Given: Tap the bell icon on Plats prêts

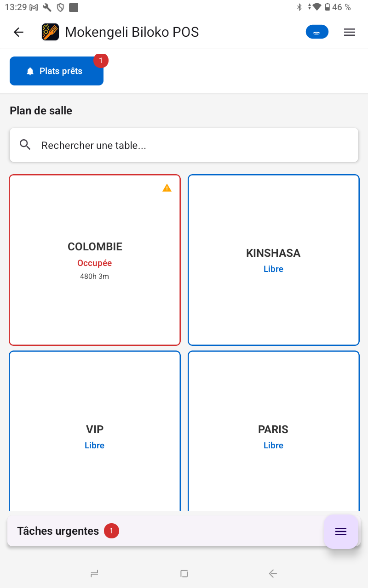Looking at the screenshot, I should coord(30,71).
